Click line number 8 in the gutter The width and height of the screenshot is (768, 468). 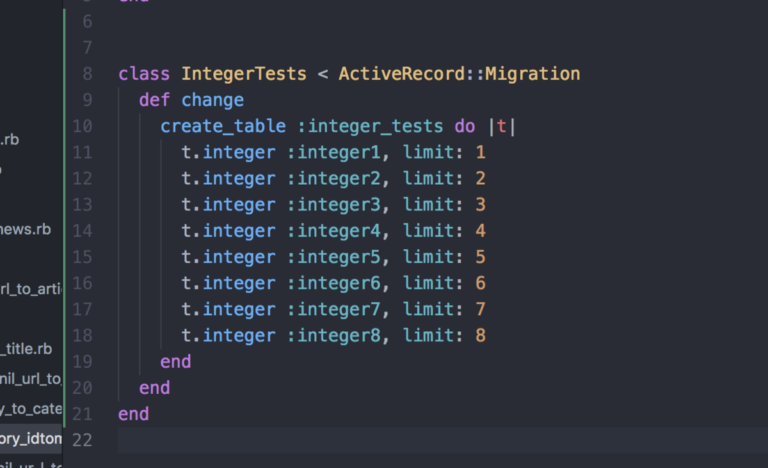87,74
